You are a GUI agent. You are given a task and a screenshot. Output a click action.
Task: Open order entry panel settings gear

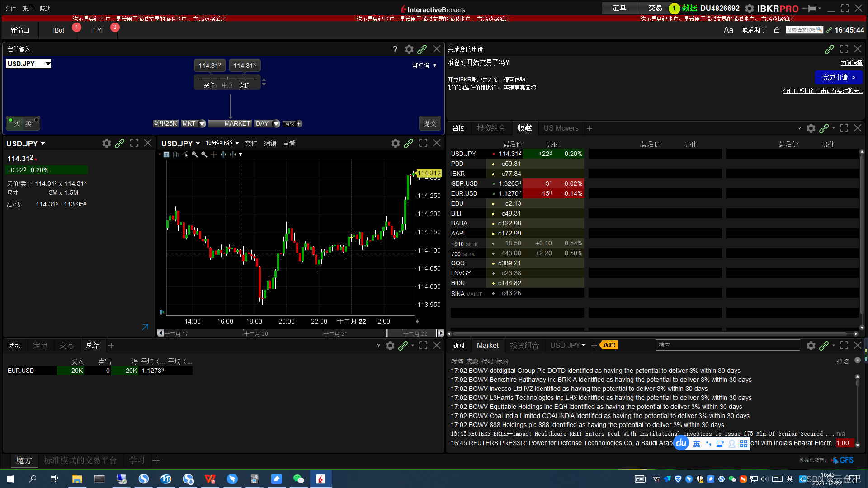(409, 49)
